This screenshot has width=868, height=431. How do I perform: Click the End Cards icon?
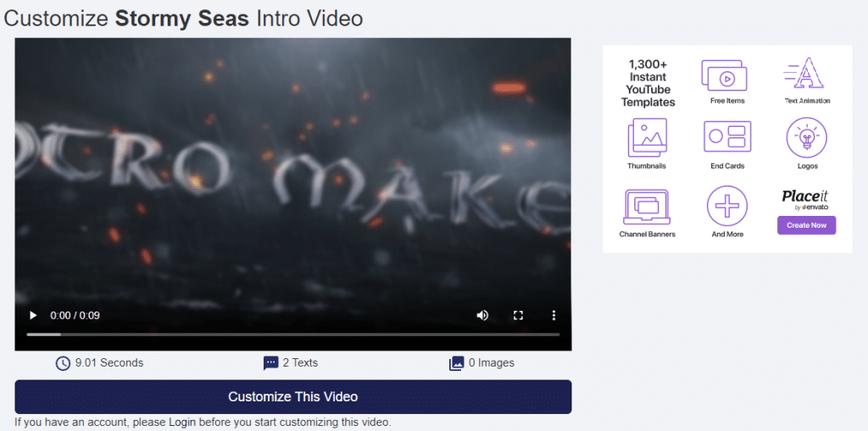726,136
